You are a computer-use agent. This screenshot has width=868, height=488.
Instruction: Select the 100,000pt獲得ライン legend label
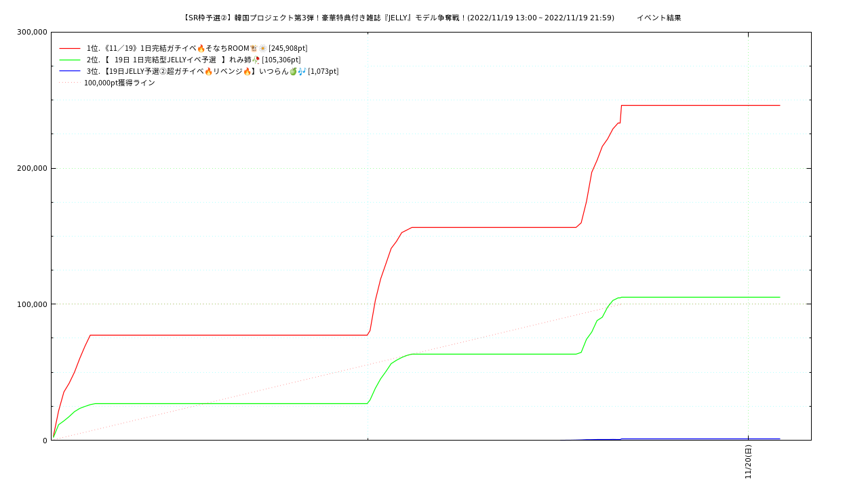[x=119, y=83]
